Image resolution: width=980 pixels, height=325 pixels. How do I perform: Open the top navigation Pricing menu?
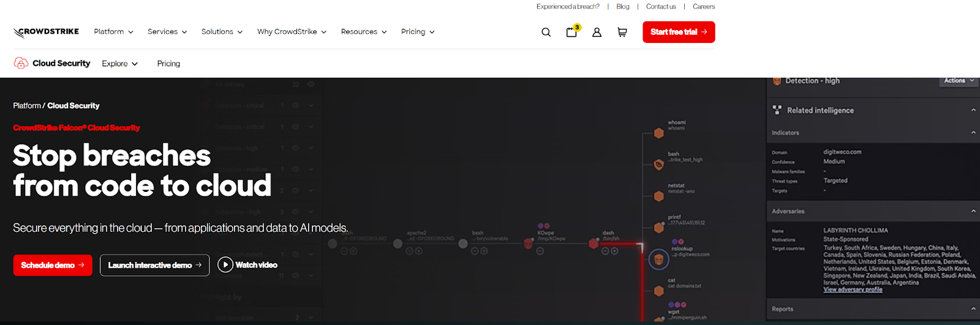pyautogui.click(x=418, y=32)
